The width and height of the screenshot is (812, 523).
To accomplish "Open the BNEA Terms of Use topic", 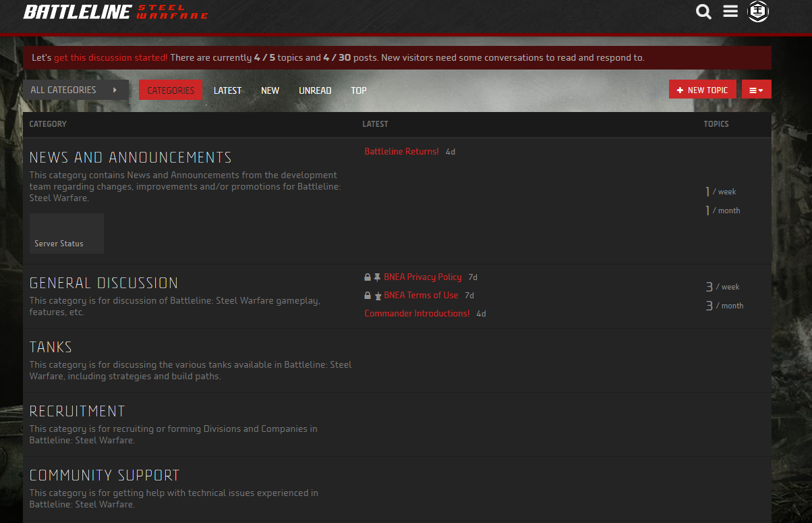I will click(421, 296).
